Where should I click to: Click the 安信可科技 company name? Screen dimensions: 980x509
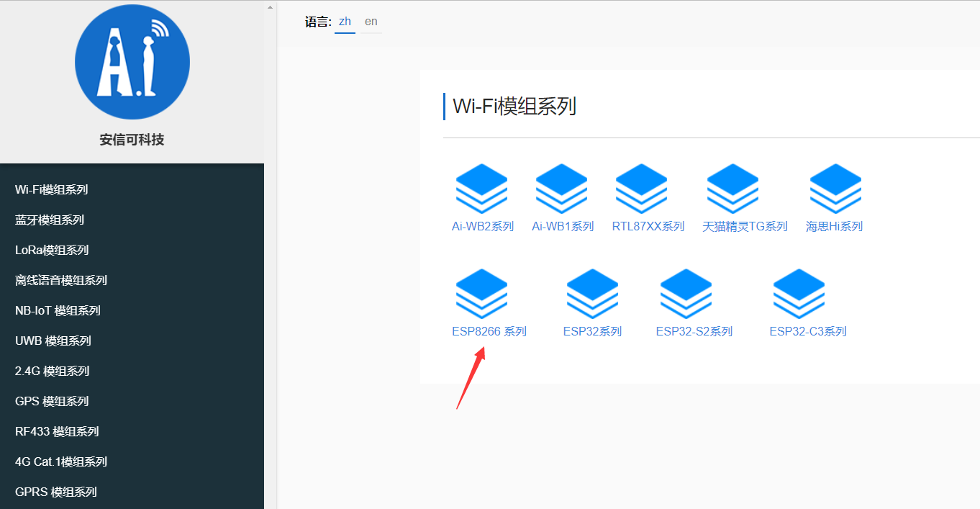(132, 140)
